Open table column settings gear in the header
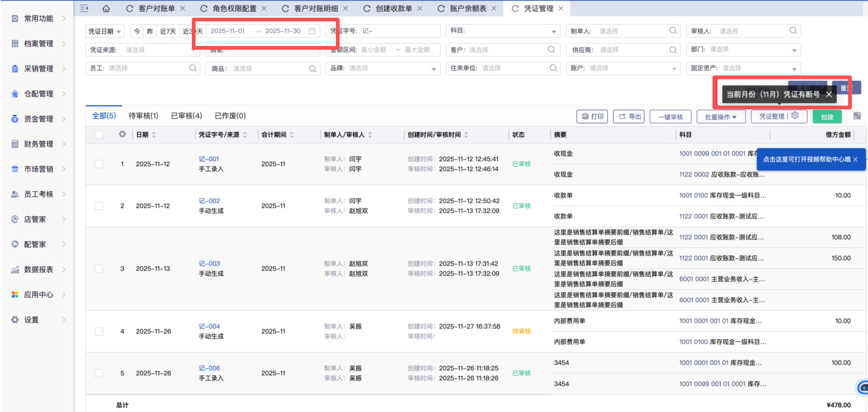 [122, 134]
